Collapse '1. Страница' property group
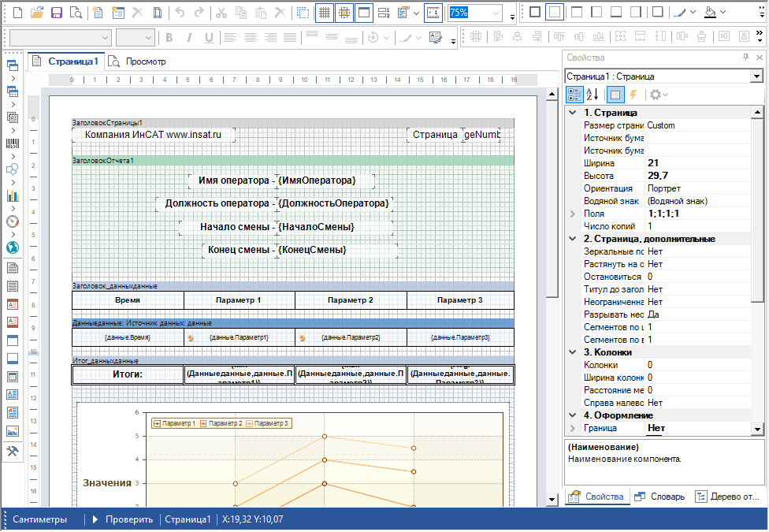This screenshot has height=532, width=769. pos(572,113)
